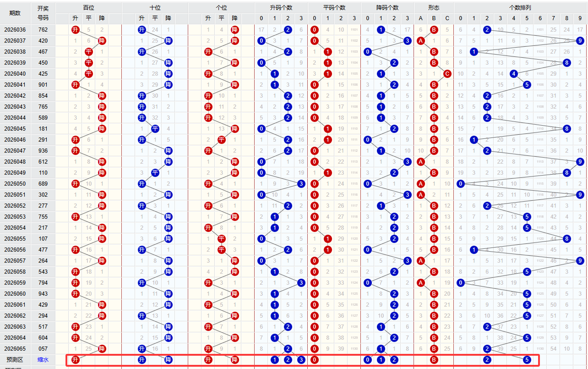Pick the 形态 B ball in the prediction row
This screenshot has width=588, height=369.
coord(434,360)
